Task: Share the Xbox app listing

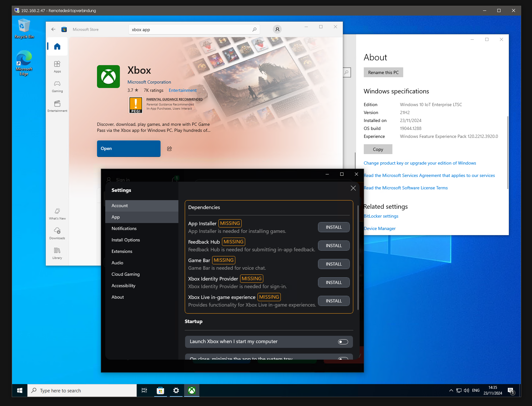Action: [x=169, y=149]
